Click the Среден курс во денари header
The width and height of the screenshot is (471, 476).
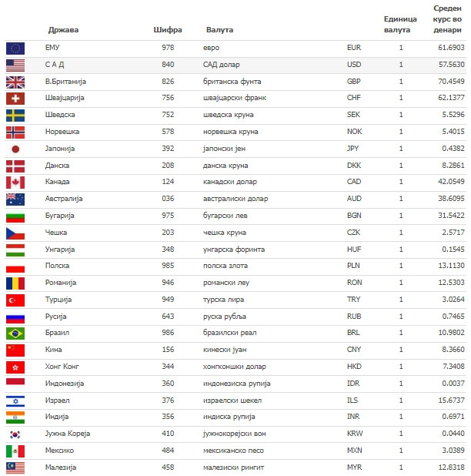447,19
